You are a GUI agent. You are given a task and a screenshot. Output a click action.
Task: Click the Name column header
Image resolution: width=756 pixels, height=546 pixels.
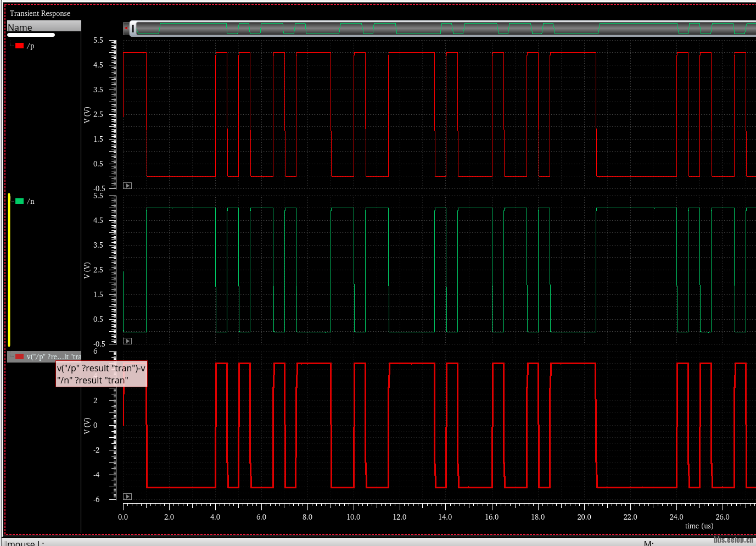tap(44, 27)
